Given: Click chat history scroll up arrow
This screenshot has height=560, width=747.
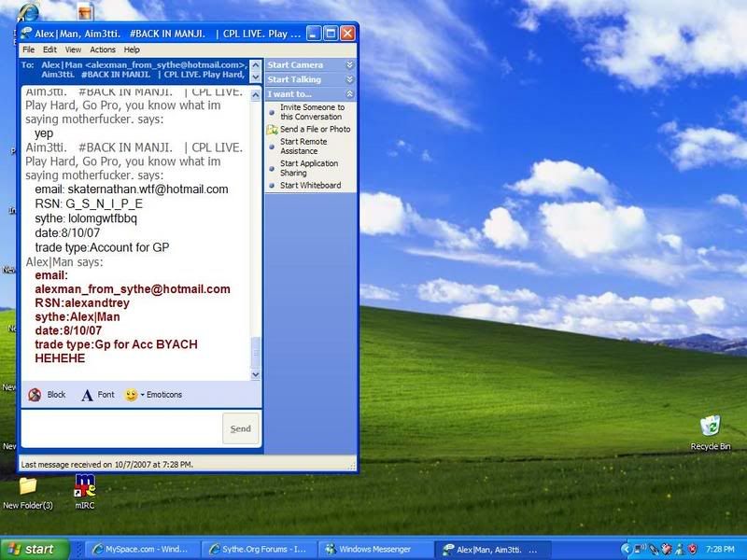Looking at the screenshot, I should [x=256, y=95].
